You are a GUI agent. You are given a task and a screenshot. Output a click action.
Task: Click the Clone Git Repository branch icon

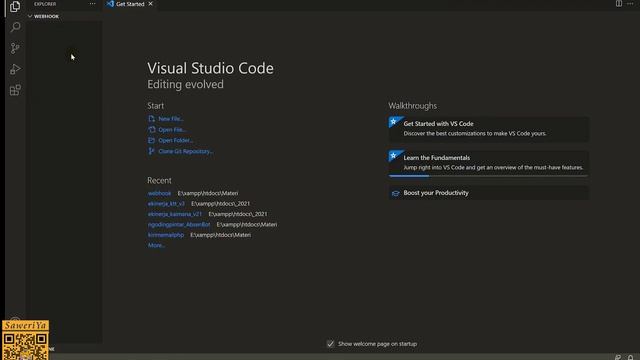[x=151, y=151]
